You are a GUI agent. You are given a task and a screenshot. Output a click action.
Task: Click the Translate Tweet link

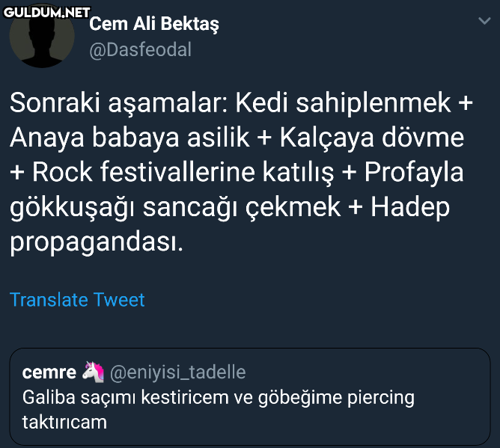coord(77,300)
